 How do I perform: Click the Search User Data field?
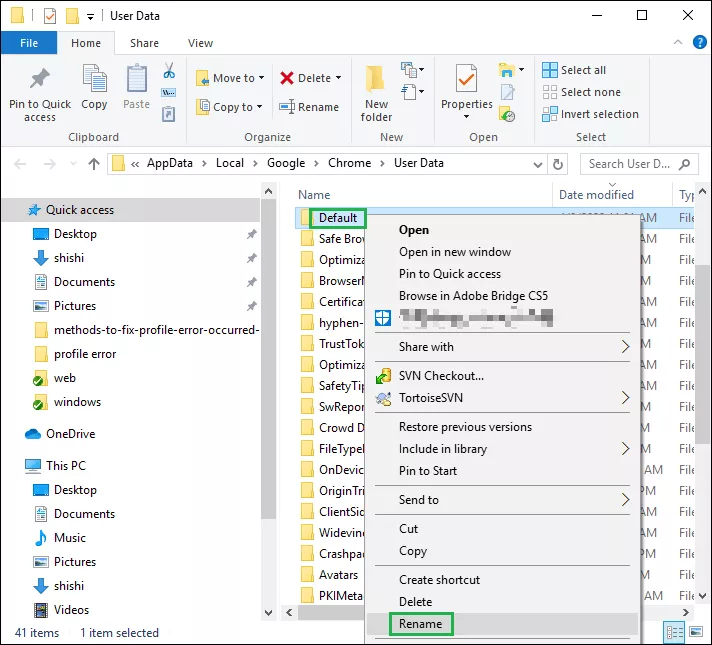(x=639, y=164)
